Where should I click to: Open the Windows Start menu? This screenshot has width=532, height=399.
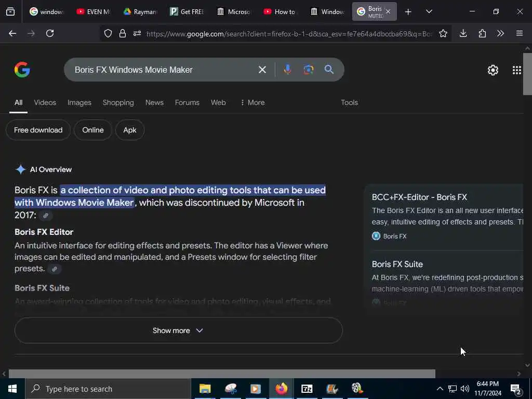12,389
